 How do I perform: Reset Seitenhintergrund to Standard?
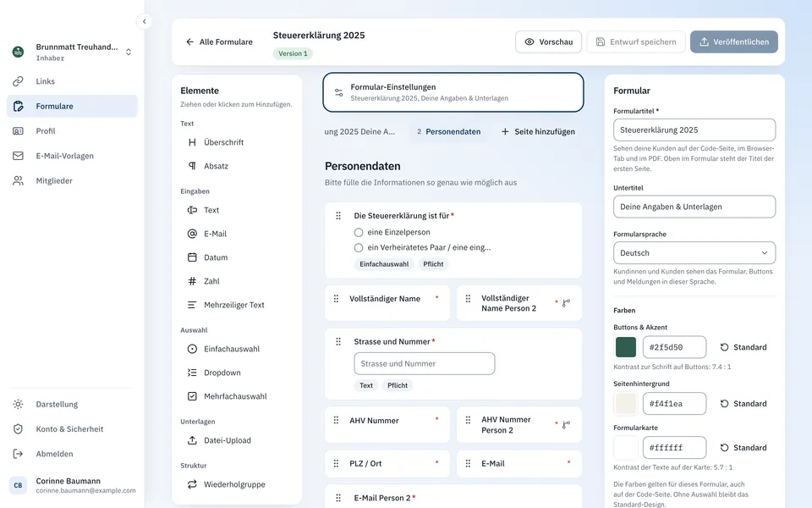coord(743,404)
